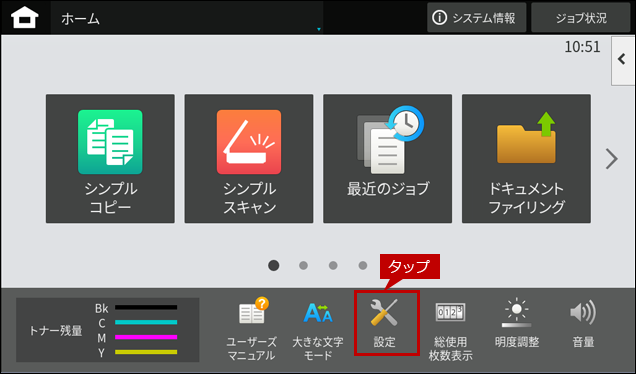Tap the トナー残量 toner level panel
This screenshot has width=636, height=374.
point(107,330)
